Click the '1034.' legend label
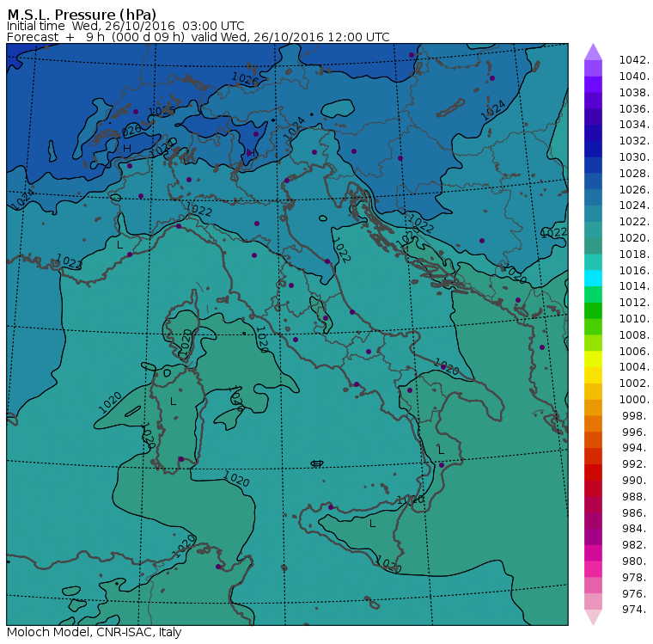The image size is (653, 644). pyautogui.click(x=634, y=125)
